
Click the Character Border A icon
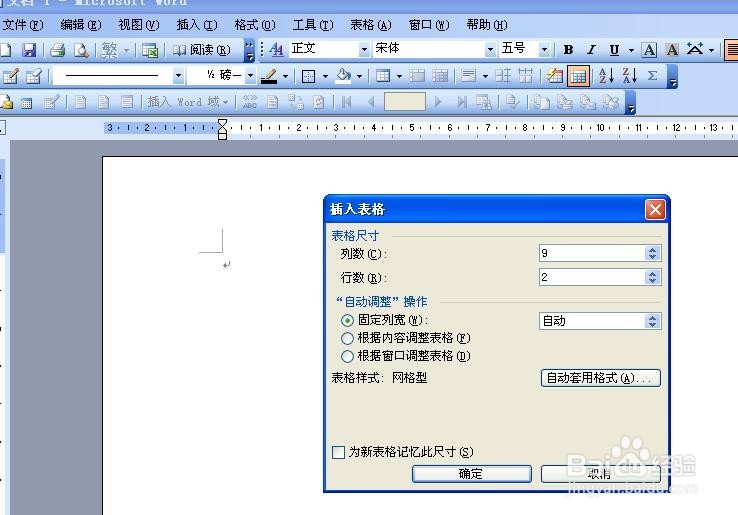[650, 50]
